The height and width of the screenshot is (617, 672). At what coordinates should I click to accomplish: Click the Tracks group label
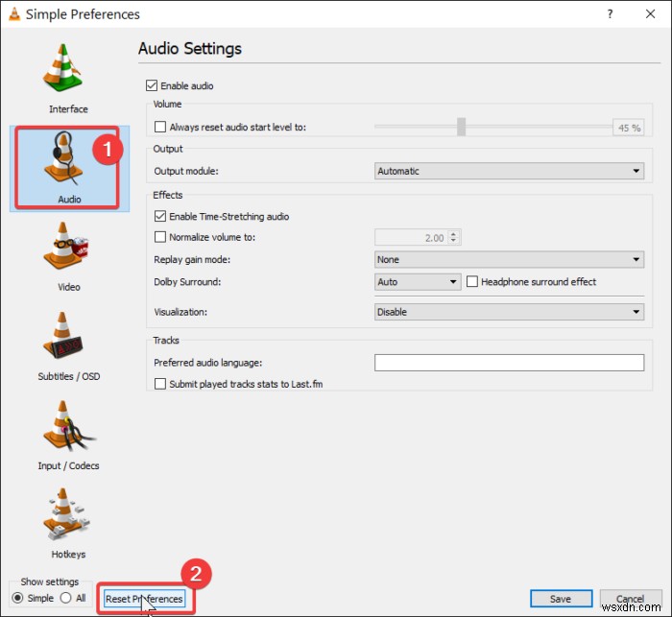tap(166, 341)
